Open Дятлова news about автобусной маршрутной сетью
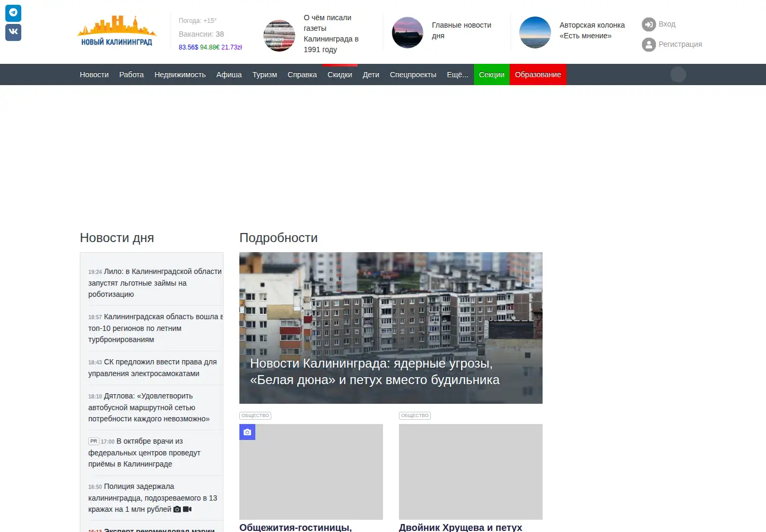This screenshot has width=766, height=532. click(x=149, y=407)
